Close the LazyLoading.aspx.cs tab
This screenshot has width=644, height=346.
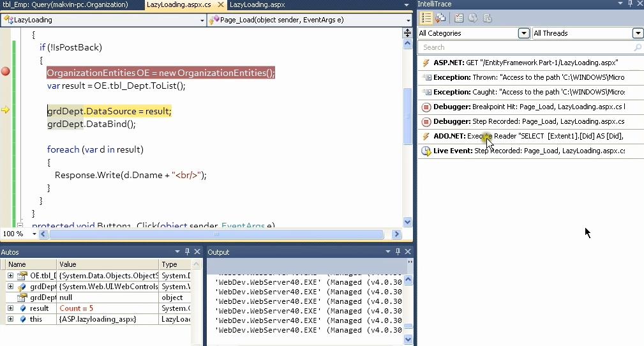tap(220, 4)
